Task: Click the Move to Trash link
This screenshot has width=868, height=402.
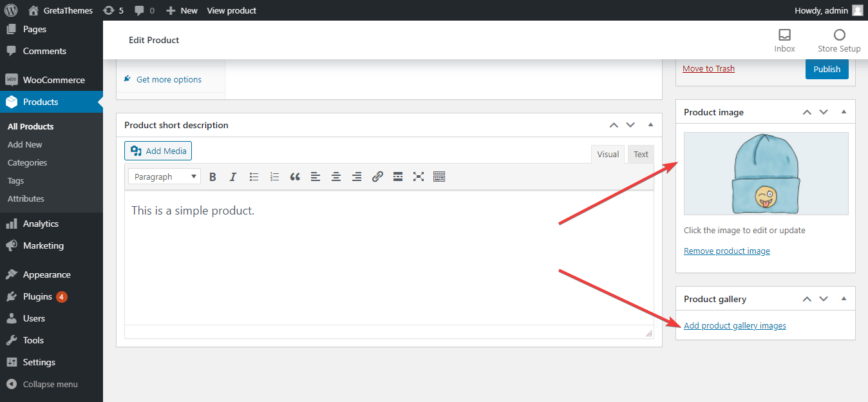Action: (708, 69)
